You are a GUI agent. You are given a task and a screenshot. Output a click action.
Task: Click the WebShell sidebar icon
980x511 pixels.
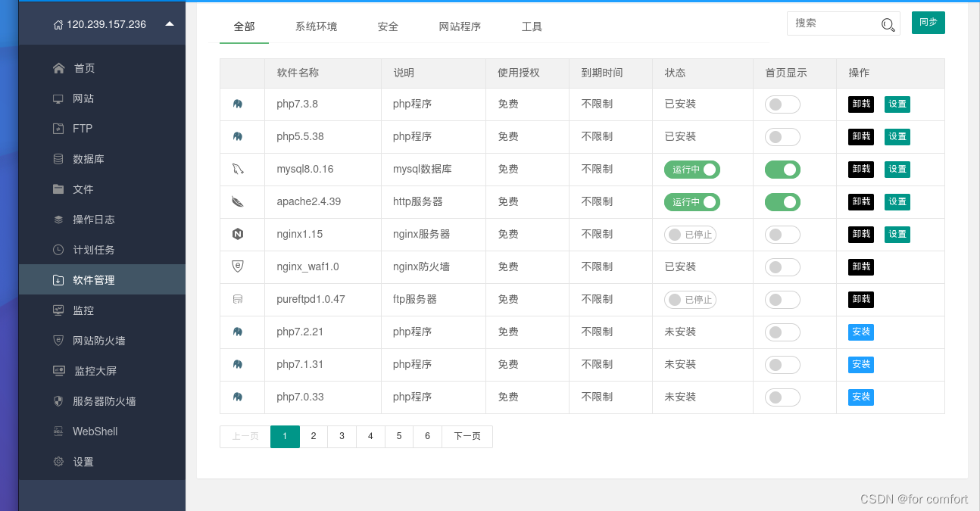point(58,432)
